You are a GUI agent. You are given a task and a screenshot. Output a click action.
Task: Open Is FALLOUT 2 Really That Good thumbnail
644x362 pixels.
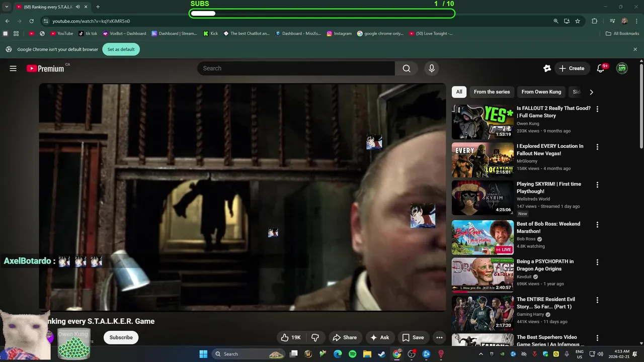pos(482,122)
